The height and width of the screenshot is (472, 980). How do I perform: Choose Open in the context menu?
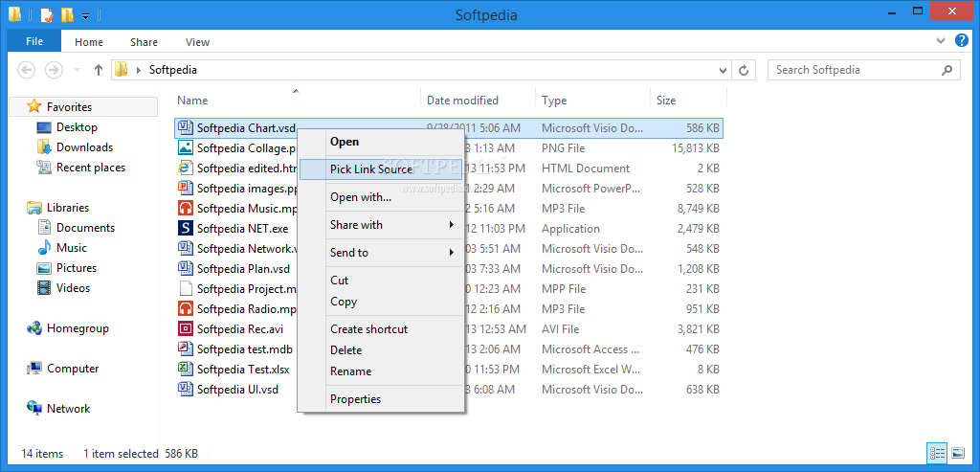coord(381,142)
